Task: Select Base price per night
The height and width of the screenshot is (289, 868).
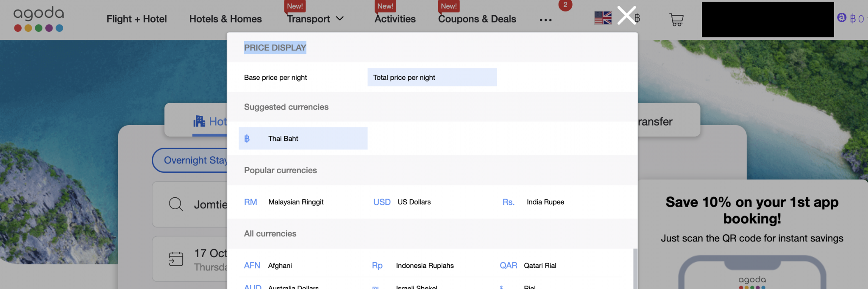Action: 275,78
